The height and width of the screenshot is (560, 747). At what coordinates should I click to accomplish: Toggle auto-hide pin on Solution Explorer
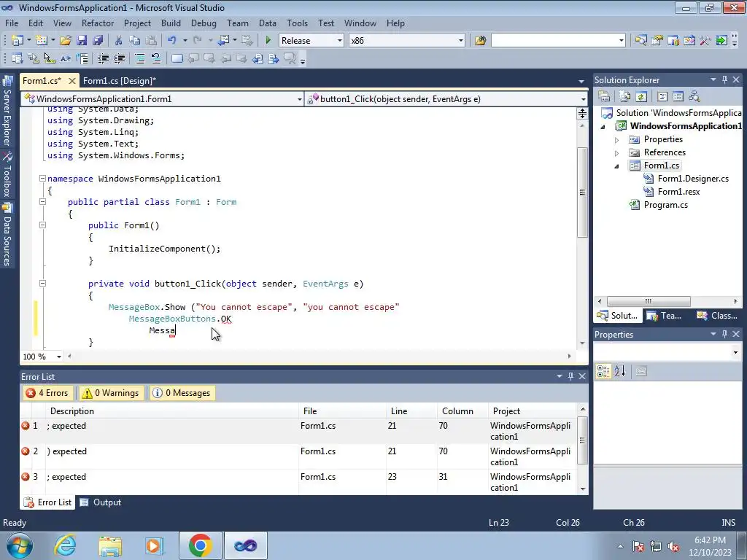[x=724, y=80]
